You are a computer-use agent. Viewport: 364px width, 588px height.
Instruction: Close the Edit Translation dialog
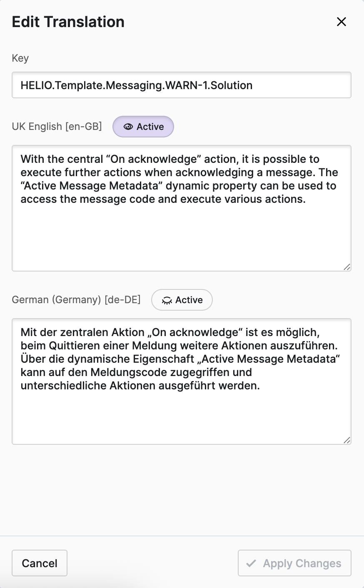[342, 22]
